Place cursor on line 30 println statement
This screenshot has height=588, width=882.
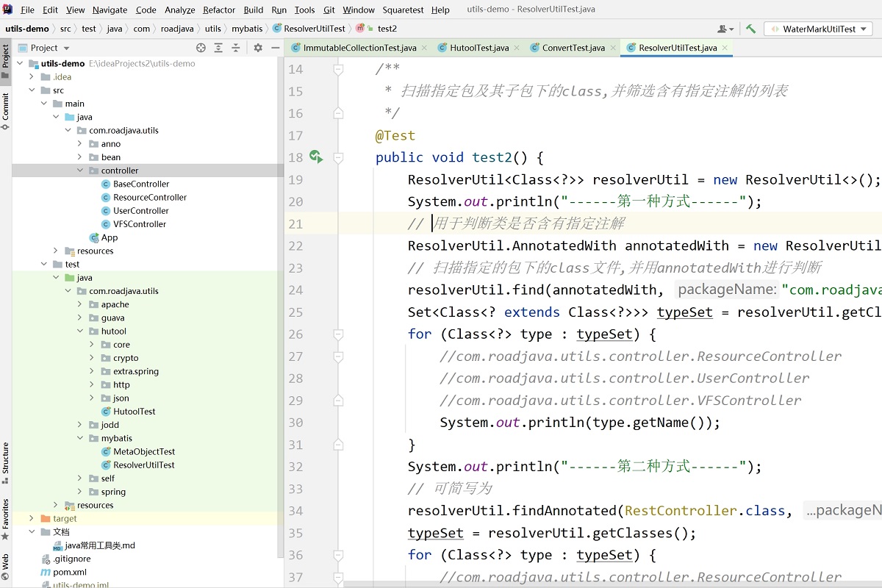click(580, 422)
